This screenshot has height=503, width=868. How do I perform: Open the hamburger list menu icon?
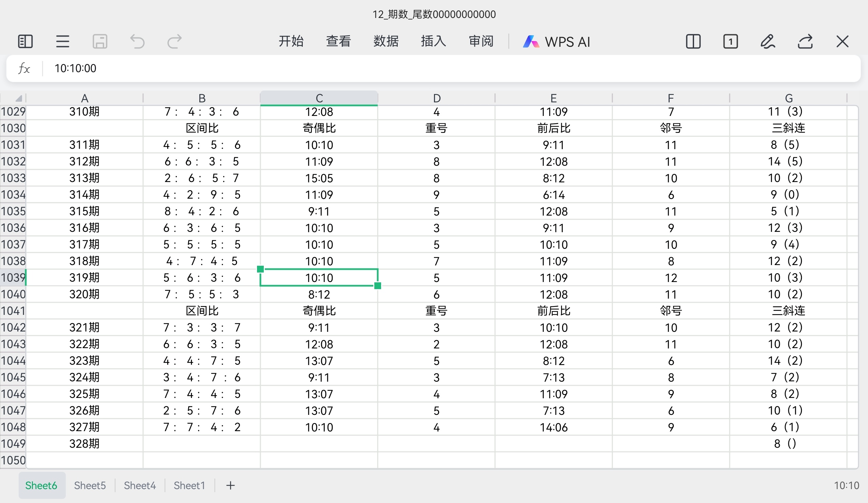pyautogui.click(x=62, y=42)
